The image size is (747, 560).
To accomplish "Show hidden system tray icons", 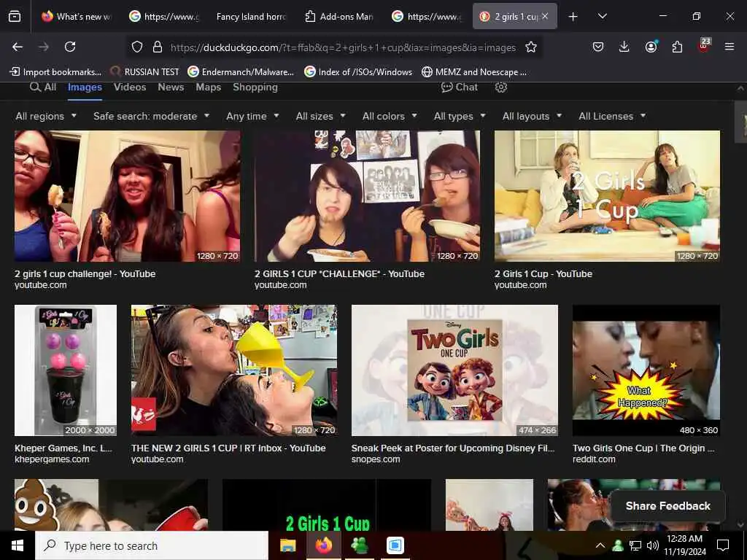I will (x=600, y=545).
